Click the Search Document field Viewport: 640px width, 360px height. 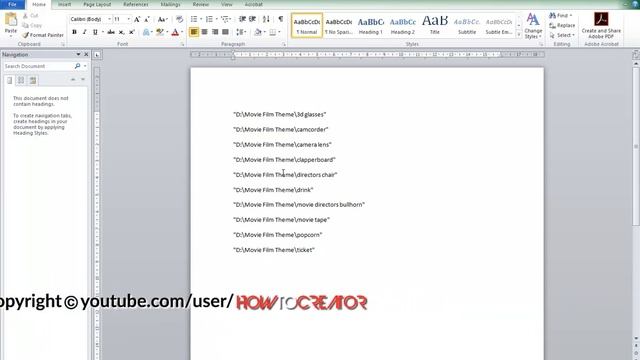[x=38, y=66]
